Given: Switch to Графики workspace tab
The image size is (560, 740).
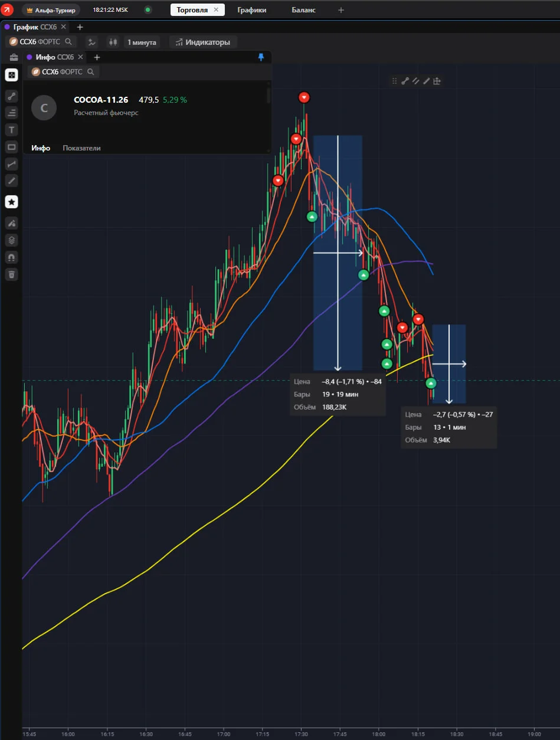Looking at the screenshot, I should click(252, 10).
